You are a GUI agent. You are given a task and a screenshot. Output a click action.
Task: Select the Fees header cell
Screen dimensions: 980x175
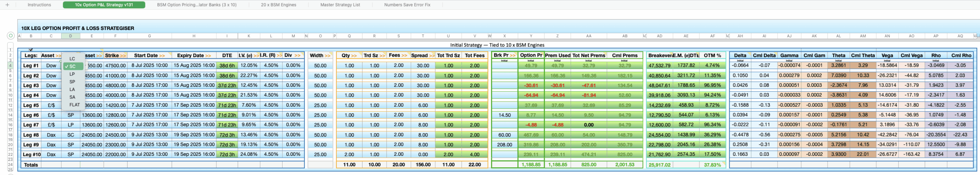[398, 55]
